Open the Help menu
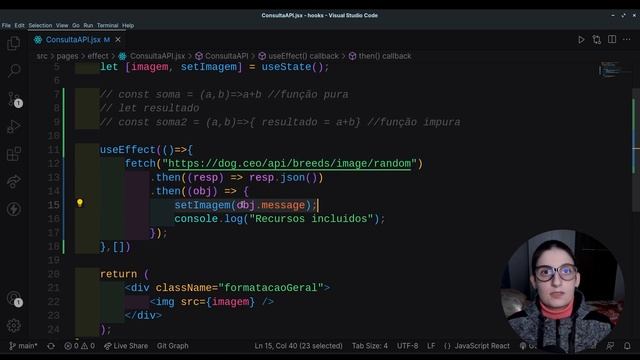 (128, 25)
